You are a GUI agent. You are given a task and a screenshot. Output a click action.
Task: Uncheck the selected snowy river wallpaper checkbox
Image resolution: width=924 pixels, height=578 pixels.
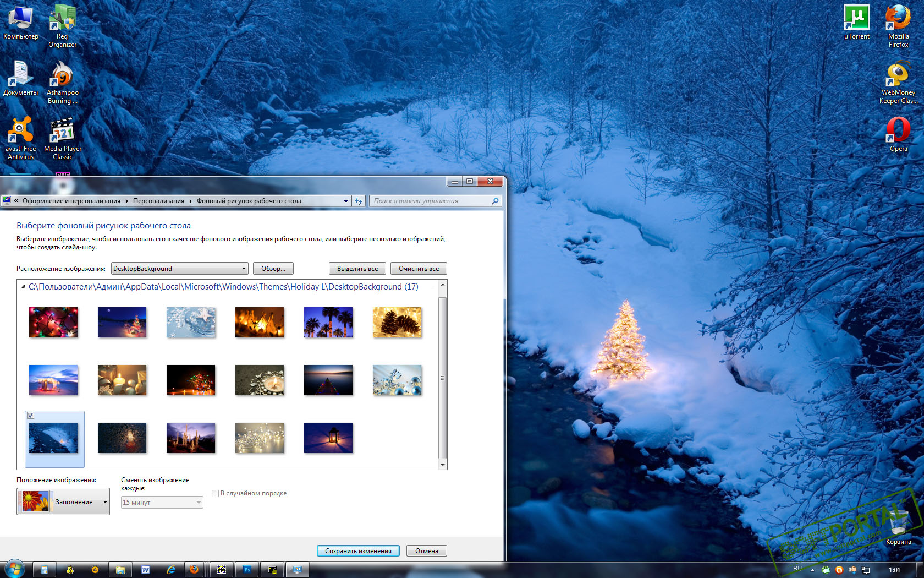tap(31, 416)
